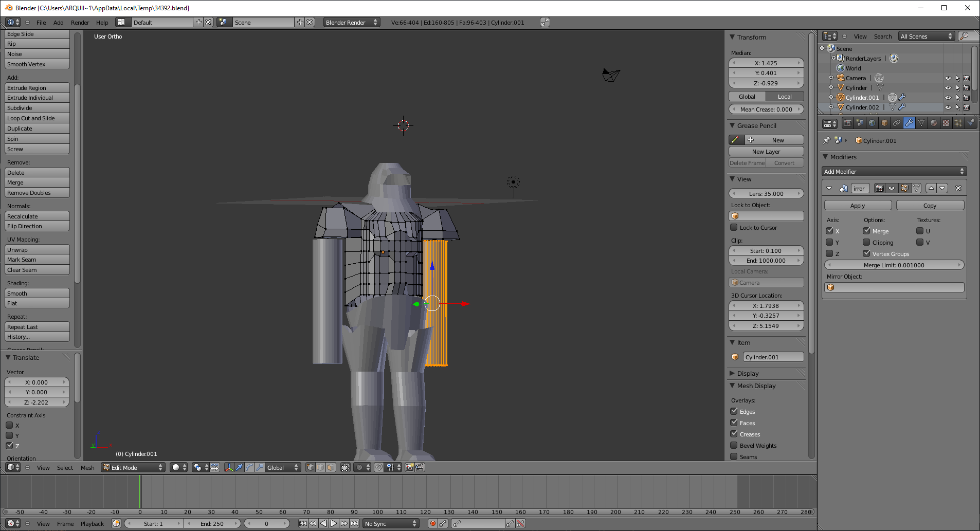This screenshot has width=980, height=531.
Task: Click the Loop Cut and Slide button
Action: click(37, 118)
